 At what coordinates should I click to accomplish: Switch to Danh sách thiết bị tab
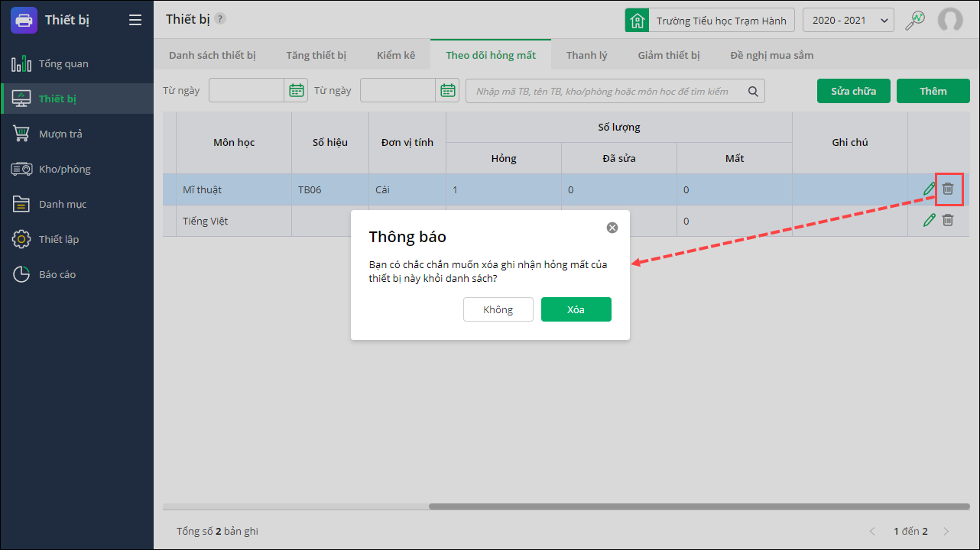(x=213, y=55)
